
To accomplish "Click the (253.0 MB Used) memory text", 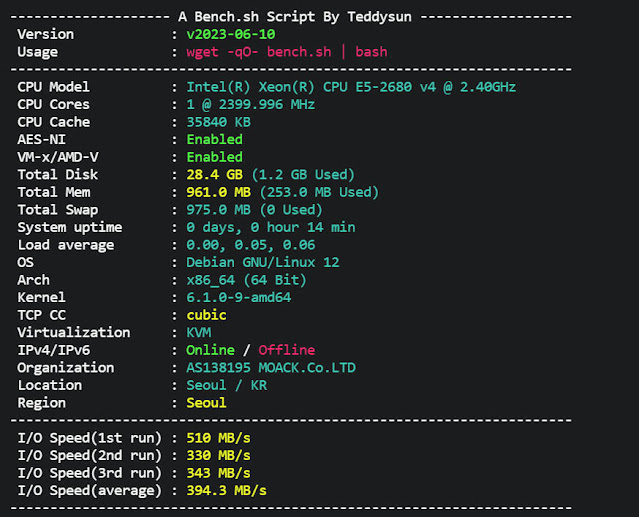I will (320, 192).
